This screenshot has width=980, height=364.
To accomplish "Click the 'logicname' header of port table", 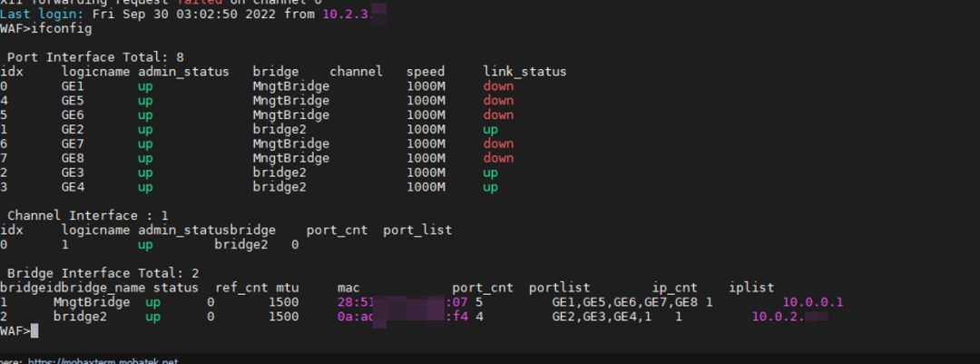I will tap(95, 72).
